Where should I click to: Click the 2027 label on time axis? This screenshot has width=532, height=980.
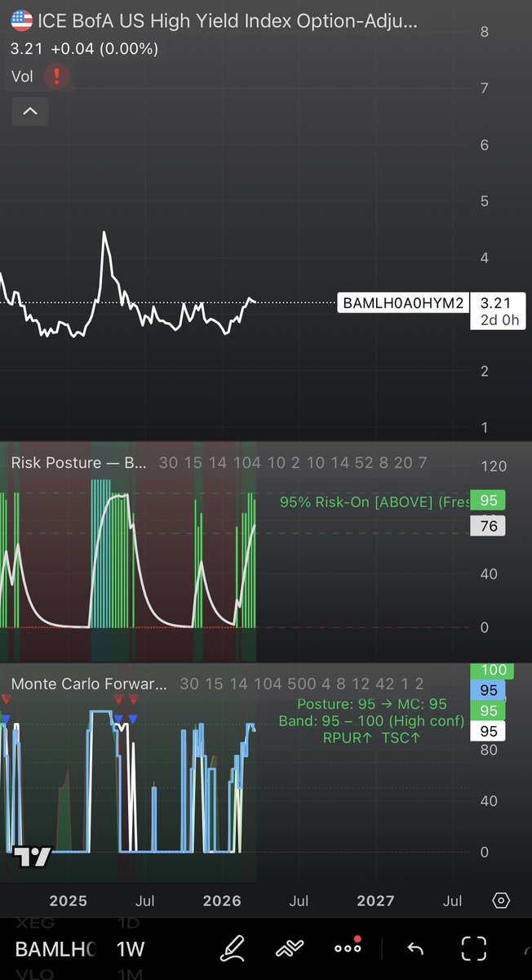[x=375, y=901]
